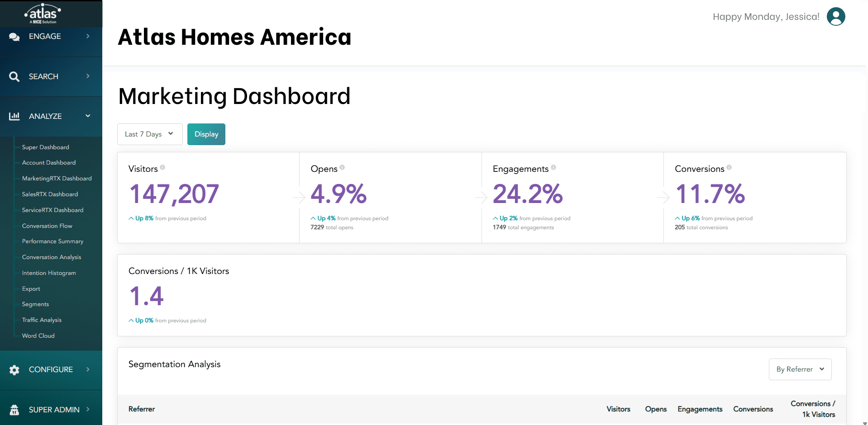This screenshot has width=868, height=425.
Task: Click the 1.4 conversions per 1K value
Action: pyautogui.click(x=147, y=296)
